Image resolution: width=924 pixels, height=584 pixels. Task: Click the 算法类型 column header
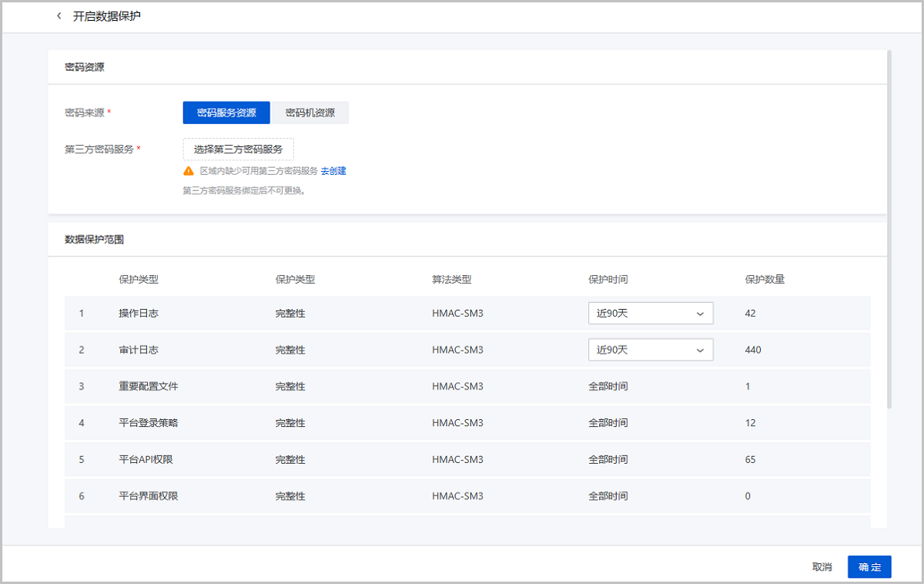451,280
